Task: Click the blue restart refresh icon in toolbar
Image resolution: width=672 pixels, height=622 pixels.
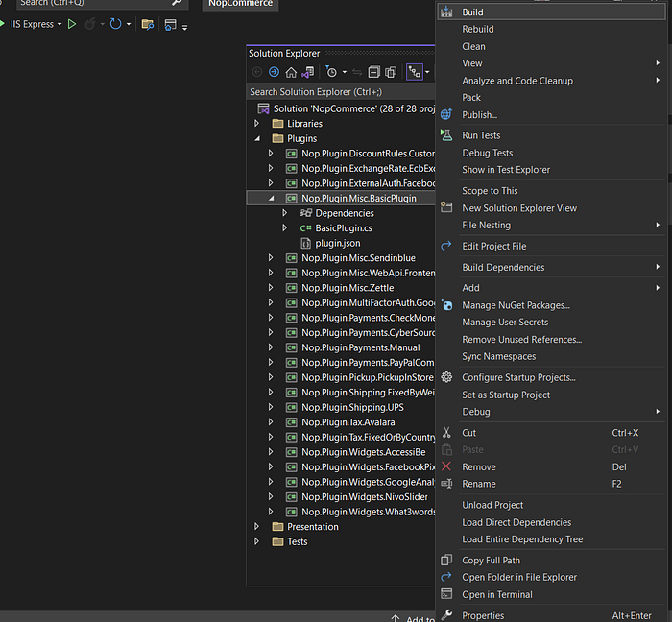Action: pyautogui.click(x=115, y=24)
